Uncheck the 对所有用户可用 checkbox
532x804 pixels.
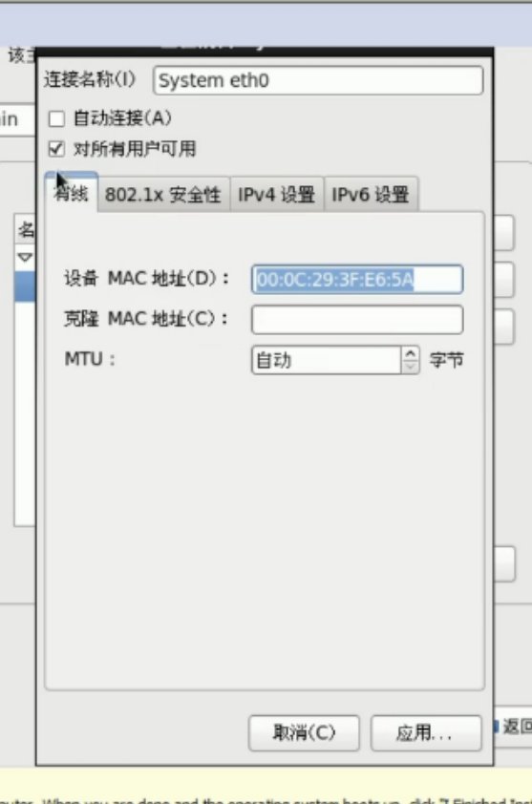coord(56,149)
